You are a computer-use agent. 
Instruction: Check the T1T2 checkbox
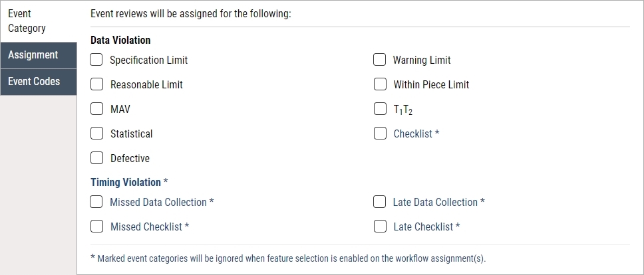tap(381, 109)
